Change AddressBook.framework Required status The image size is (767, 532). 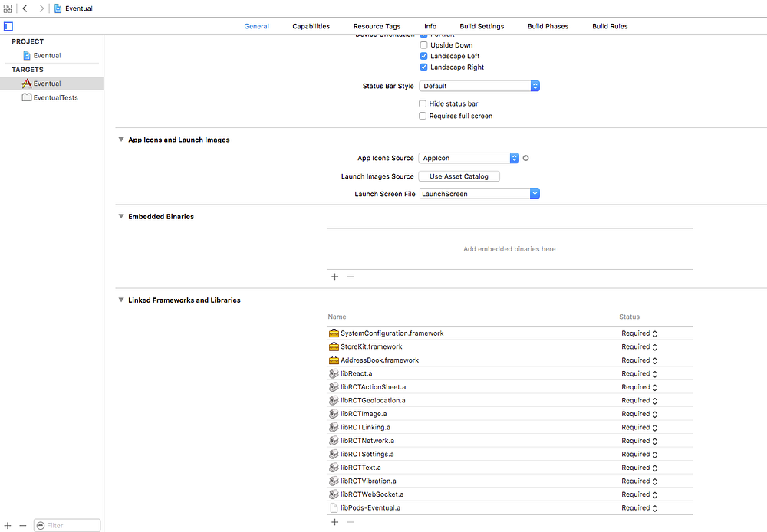click(640, 360)
